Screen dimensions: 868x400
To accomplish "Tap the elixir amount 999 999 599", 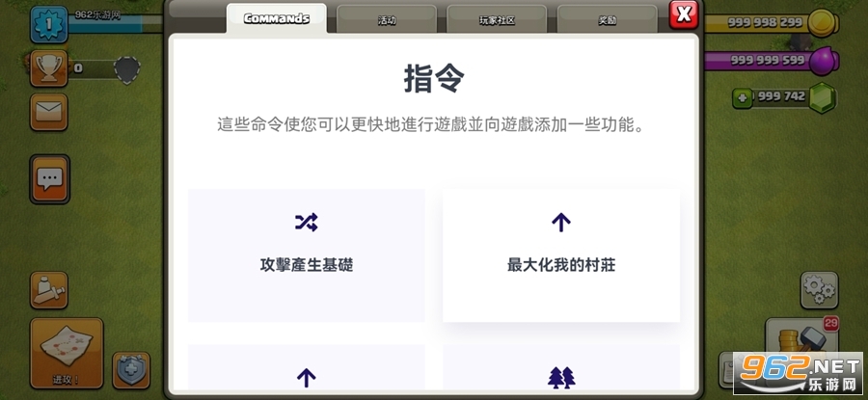I will point(768,60).
